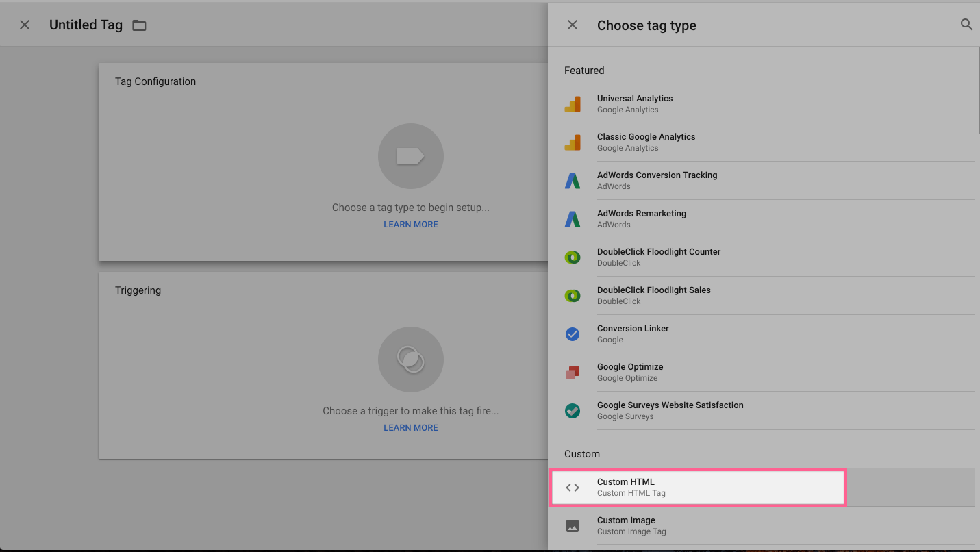Rename the Untitled Tag title field

click(86, 25)
